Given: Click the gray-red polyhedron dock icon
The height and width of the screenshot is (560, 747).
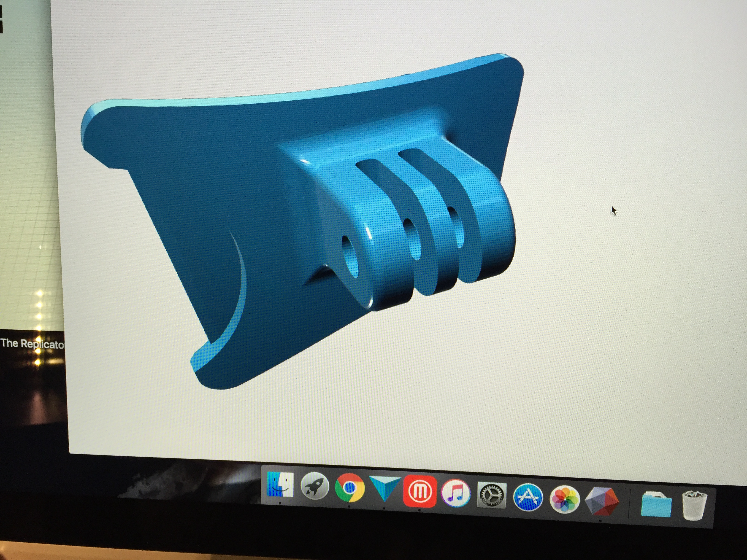Looking at the screenshot, I should pyautogui.click(x=601, y=501).
